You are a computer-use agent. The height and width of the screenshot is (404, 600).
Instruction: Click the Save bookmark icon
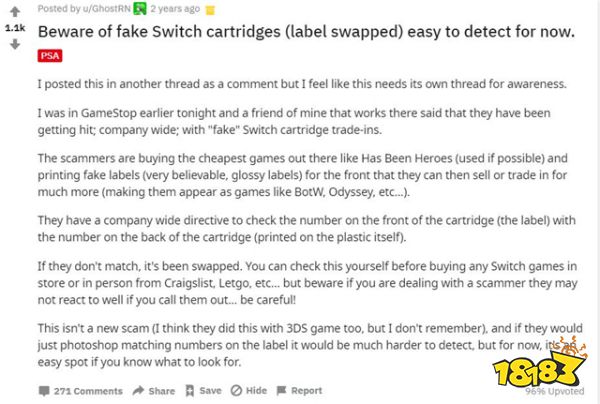point(190,391)
